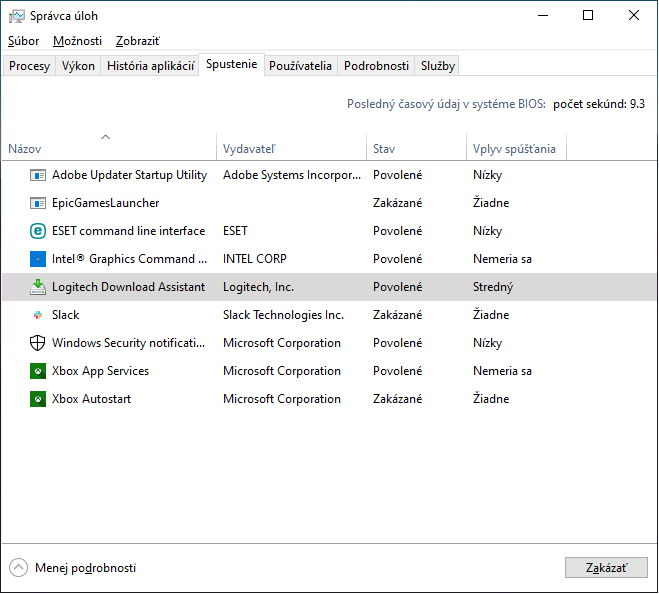659x594 pixels.
Task: Click Povolené status in Windows Security row
Action: point(398,343)
